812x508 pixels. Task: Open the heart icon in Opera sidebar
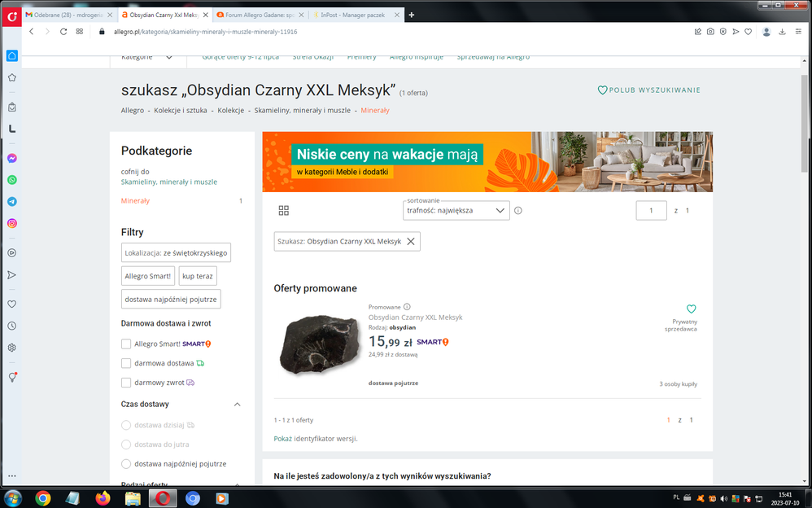12,304
